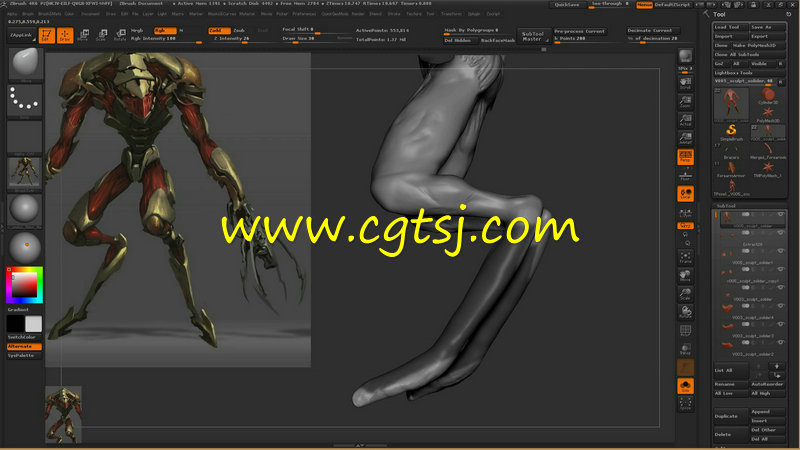Click the Load Tool button
The height and width of the screenshot is (450, 800).
pyautogui.click(x=731, y=27)
